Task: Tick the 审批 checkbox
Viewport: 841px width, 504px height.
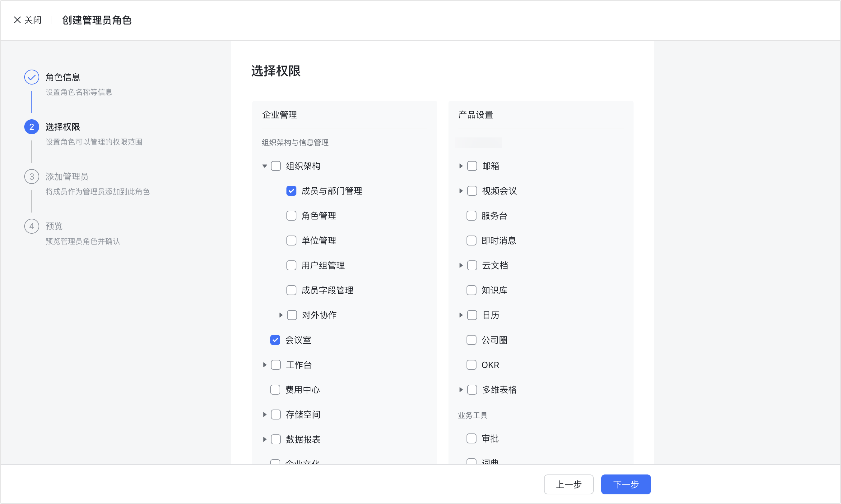Action: tap(472, 438)
